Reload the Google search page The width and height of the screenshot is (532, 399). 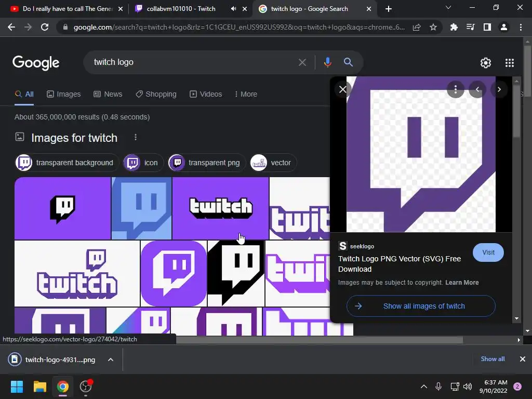point(45,27)
